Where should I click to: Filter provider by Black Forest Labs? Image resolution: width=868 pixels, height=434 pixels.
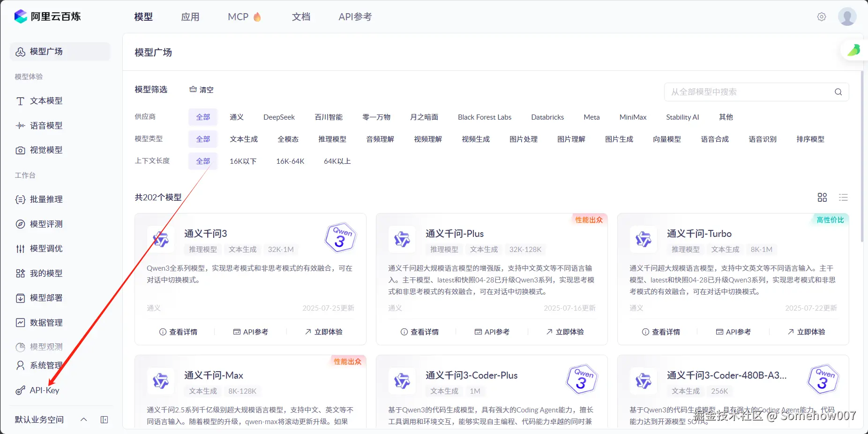pos(485,117)
